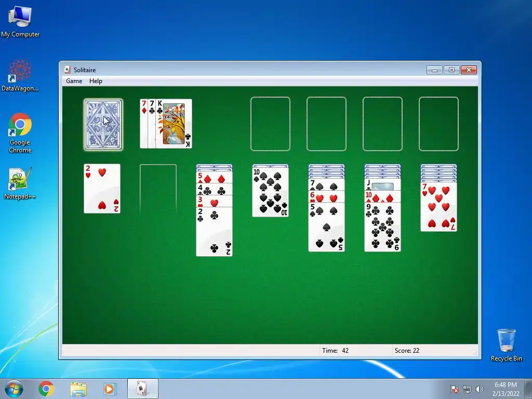Pick the 10 of spades card
Viewport: 532px width, 399px height.
click(270, 192)
